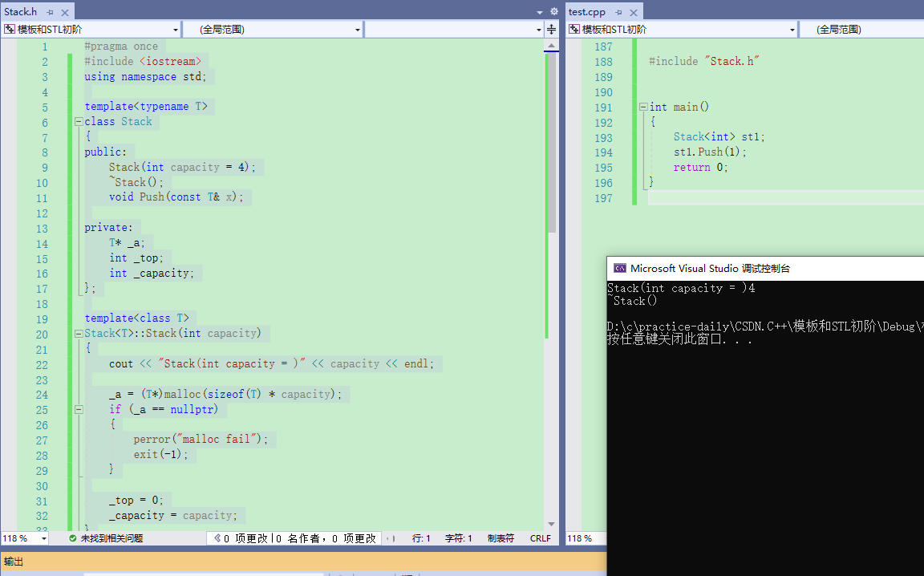Click the CRLF line ending indicator

coord(541,538)
